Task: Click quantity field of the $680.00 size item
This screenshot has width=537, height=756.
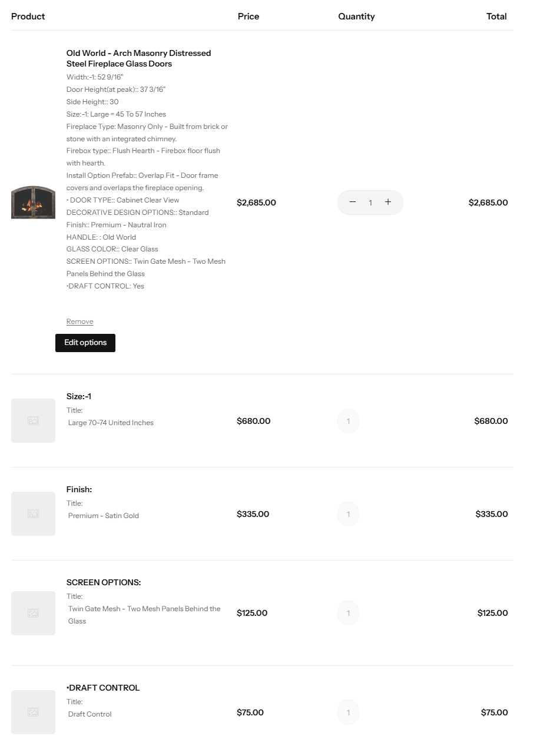Action: click(x=348, y=421)
